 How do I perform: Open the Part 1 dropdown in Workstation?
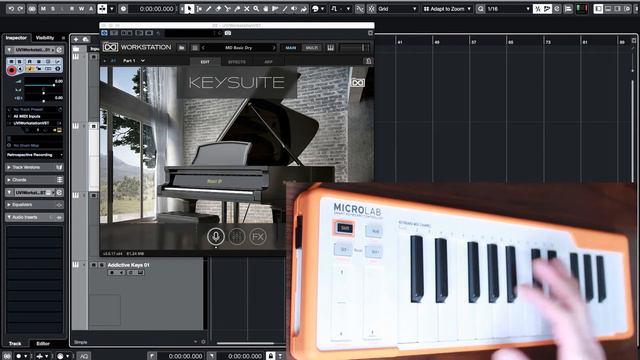tap(133, 61)
